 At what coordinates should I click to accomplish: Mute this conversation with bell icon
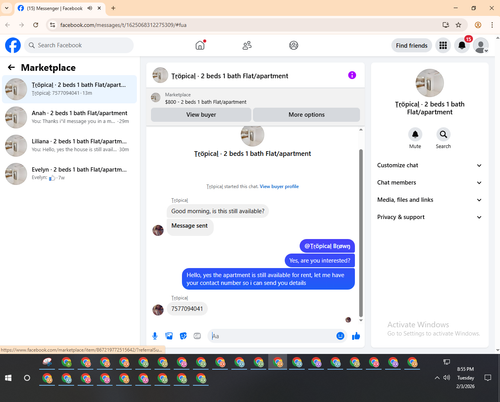pyautogui.click(x=415, y=134)
